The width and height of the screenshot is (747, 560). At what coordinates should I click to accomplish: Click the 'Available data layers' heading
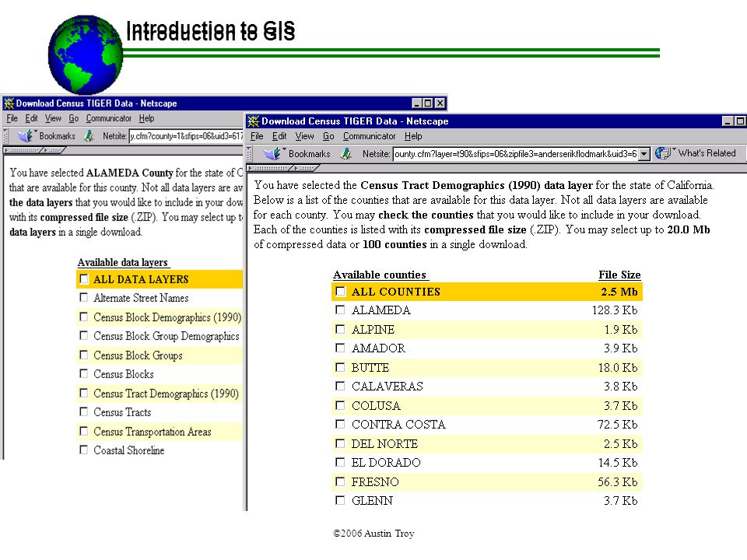(x=122, y=262)
